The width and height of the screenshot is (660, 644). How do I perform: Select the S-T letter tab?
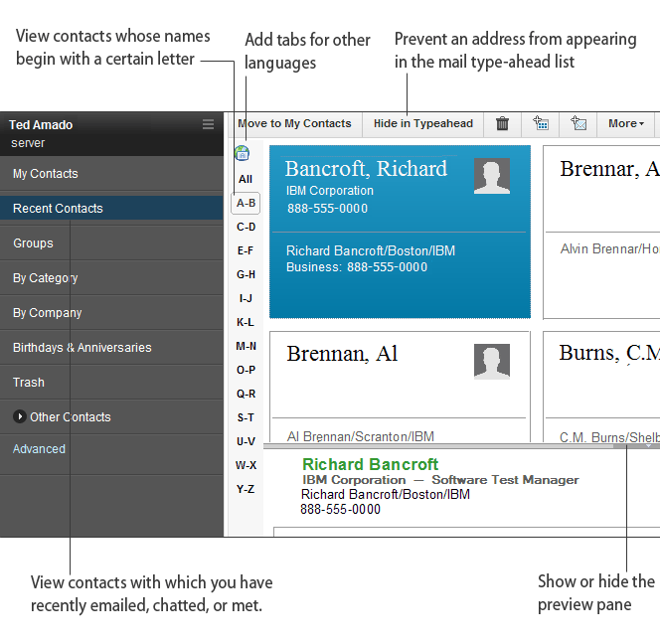coord(246,417)
